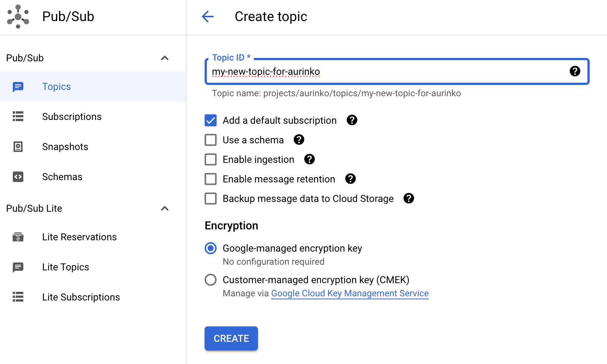Uncheck Add a default subscription
Screen dimensions: 607x364
coord(211,120)
